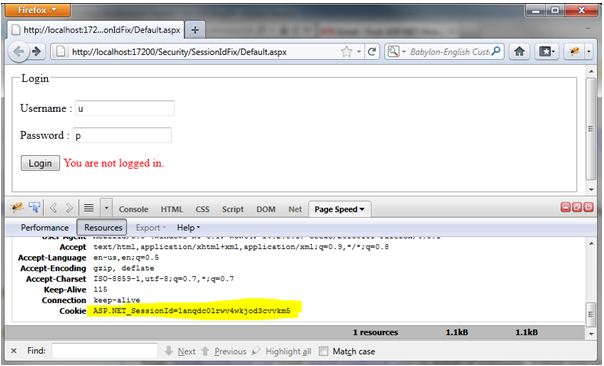Enable Match case checkbox

pos(324,351)
